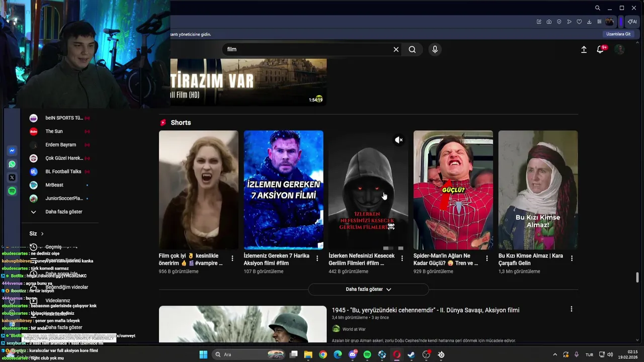Click the browser send/flow arrow icon
644x362 pixels.
click(569, 22)
